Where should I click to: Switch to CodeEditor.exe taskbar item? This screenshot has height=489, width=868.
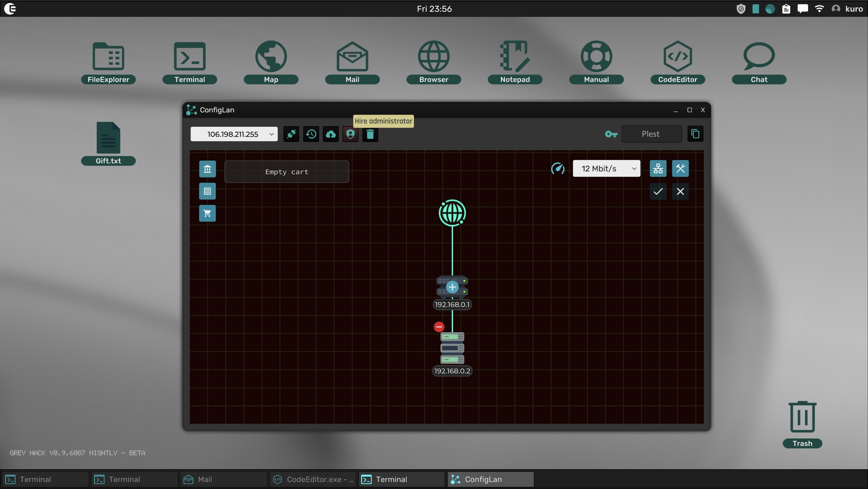point(313,479)
